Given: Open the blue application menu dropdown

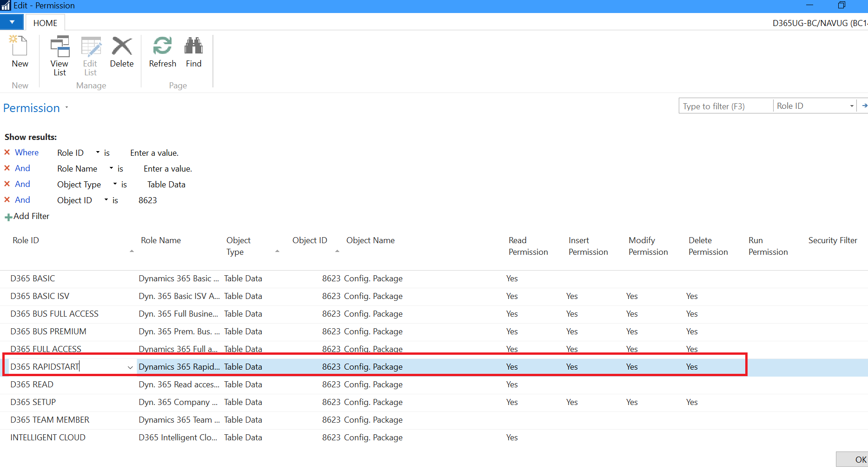Looking at the screenshot, I should (x=12, y=22).
